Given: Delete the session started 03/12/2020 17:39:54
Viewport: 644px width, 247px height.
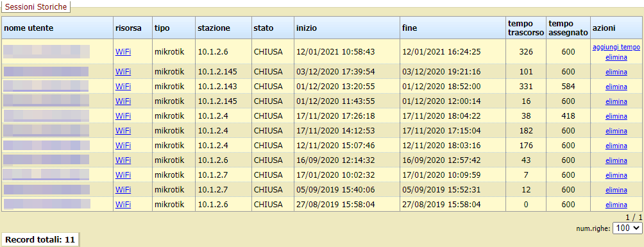Looking at the screenshot, I should [x=616, y=72].
